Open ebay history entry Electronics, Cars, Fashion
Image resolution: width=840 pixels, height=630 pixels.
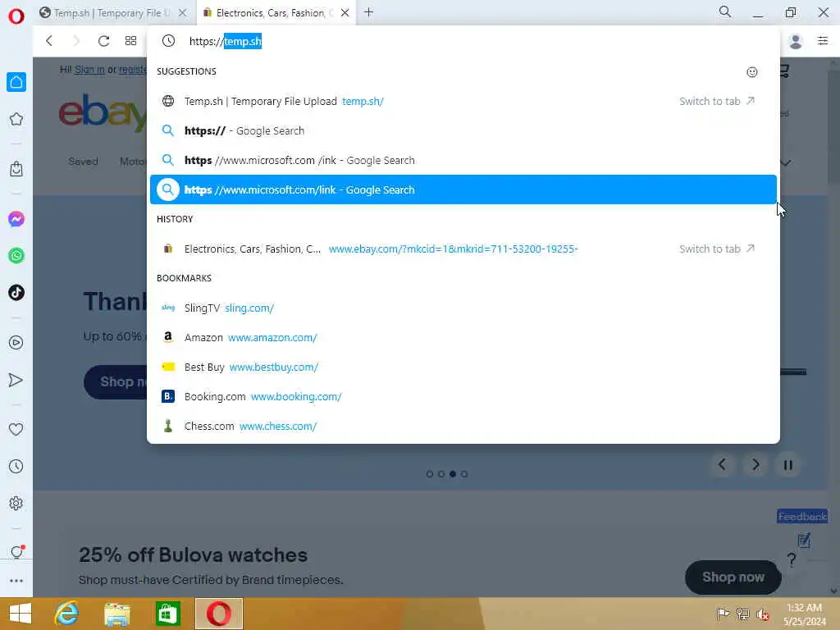pos(463,249)
